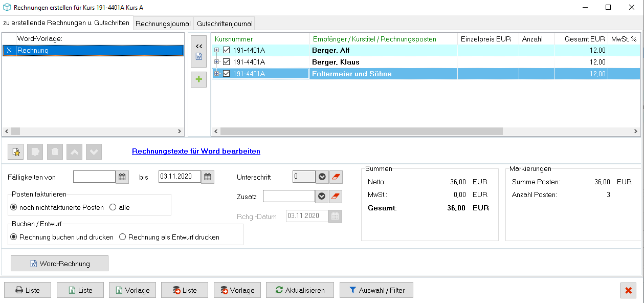Select the 'Rechnung' Word template row
The width and height of the screenshot is (644, 303).
(93, 50)
